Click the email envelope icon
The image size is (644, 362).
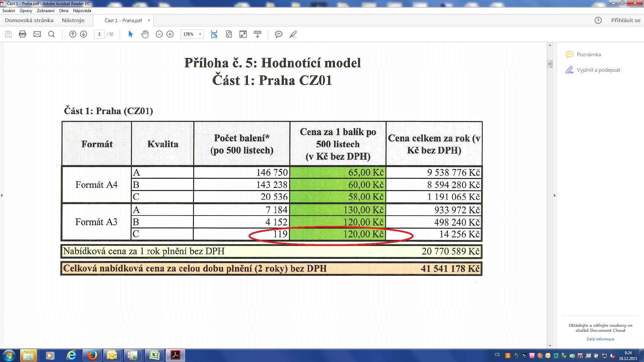[x=37, y=34]
